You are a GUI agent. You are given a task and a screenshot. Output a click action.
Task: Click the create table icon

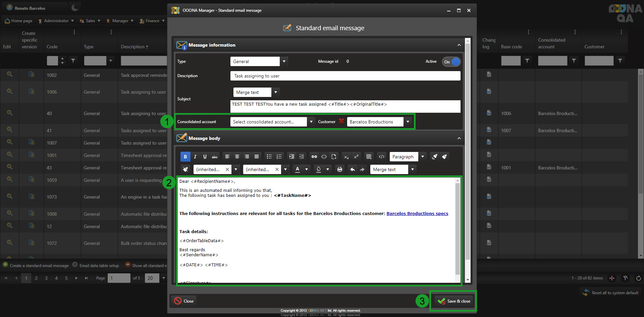pyautogui.click(x=369, y=157)
